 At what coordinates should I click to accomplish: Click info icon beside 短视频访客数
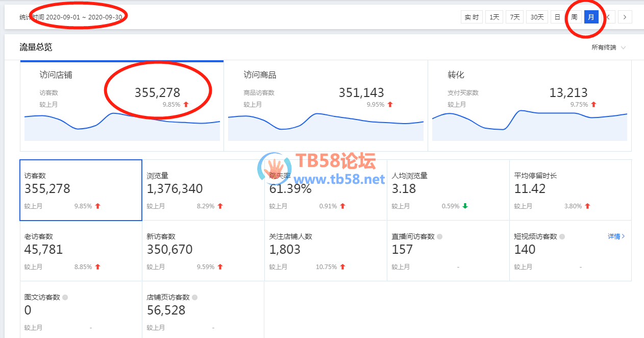pos(562,237)
